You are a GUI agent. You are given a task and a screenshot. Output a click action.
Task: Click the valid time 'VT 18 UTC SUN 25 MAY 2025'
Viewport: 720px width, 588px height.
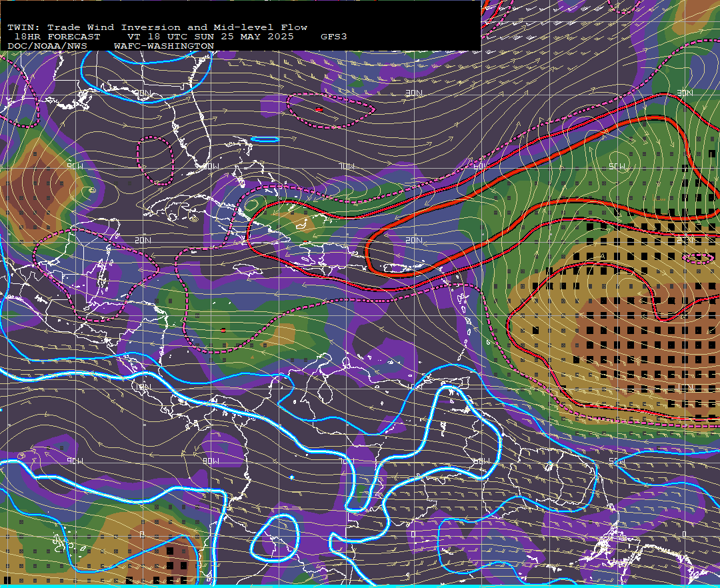tap(210, 36)
